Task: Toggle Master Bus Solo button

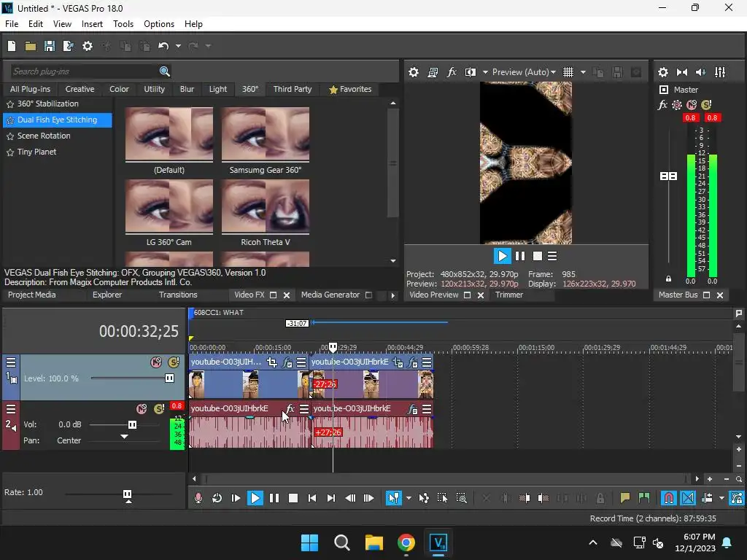Action: click(x=706, y=105)
